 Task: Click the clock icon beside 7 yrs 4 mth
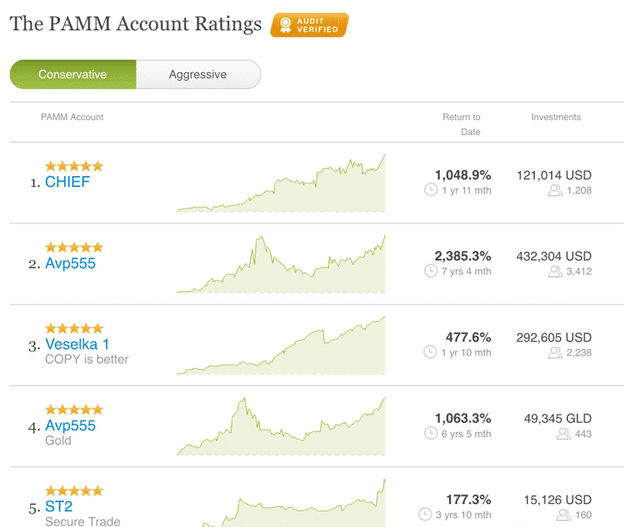431,271
